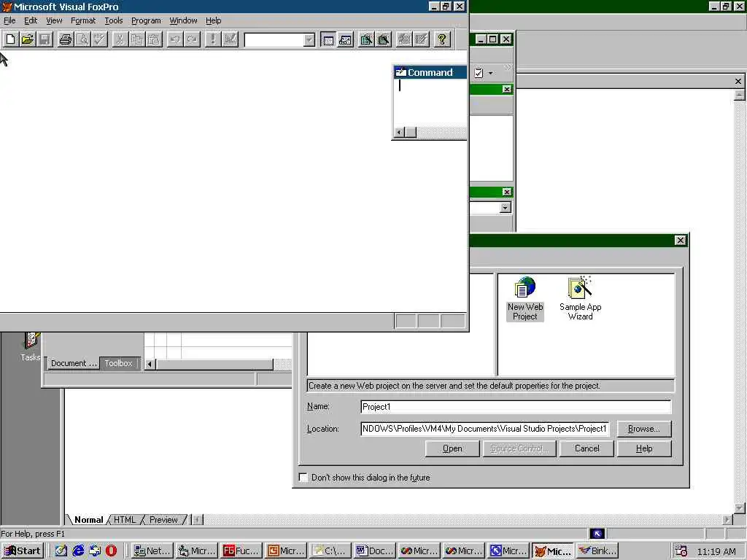The width and height of the screenshot is (747, 560).
Task: Click the Open folder icon in FoxPro toolbar
Action: pos(28,39)
